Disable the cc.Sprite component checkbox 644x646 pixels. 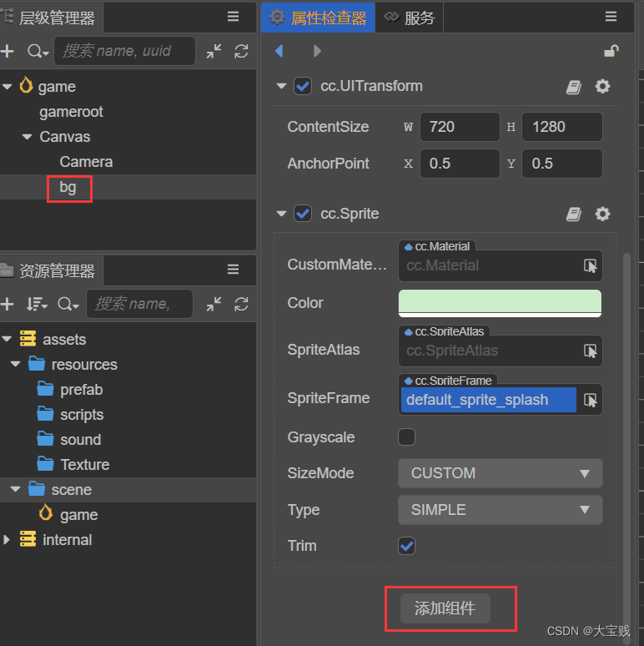coord(303,214)
